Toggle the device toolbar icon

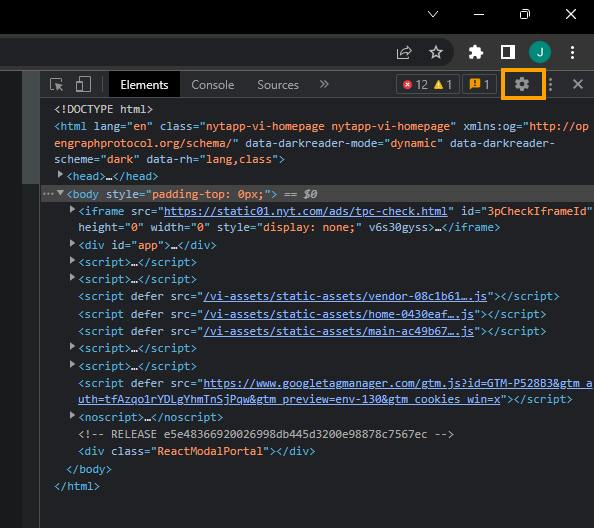(x=83, y=84)
